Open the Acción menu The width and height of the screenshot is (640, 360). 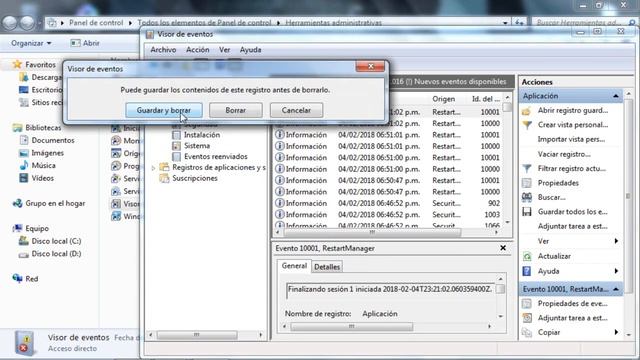pos(198,50)
